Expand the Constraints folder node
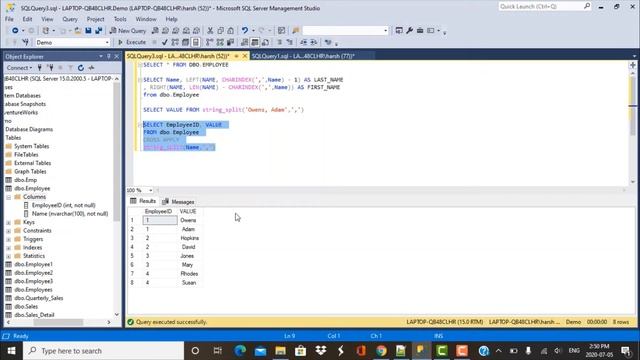The width and height of the screenshot is (640, 360). pyautogui.click(x=9, y=231)
